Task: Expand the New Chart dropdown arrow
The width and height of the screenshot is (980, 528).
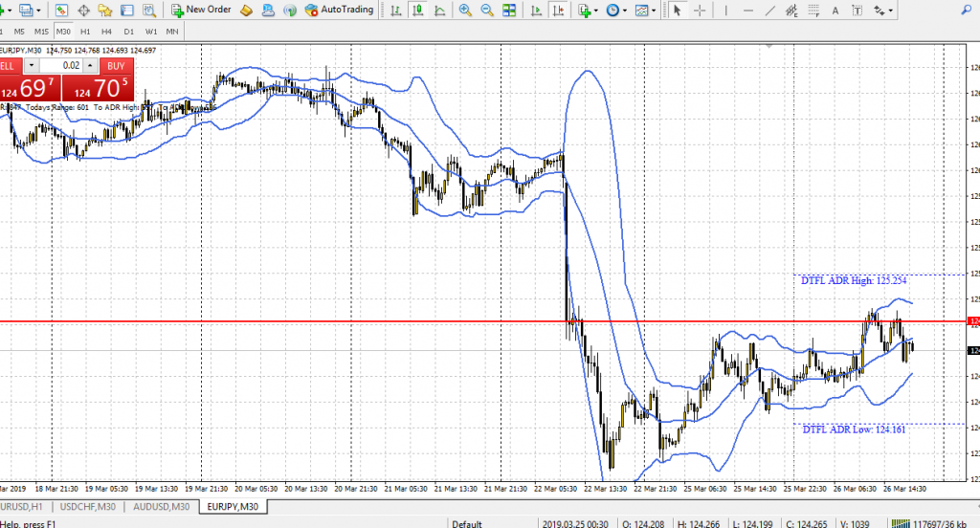Action: click(9, 10)
